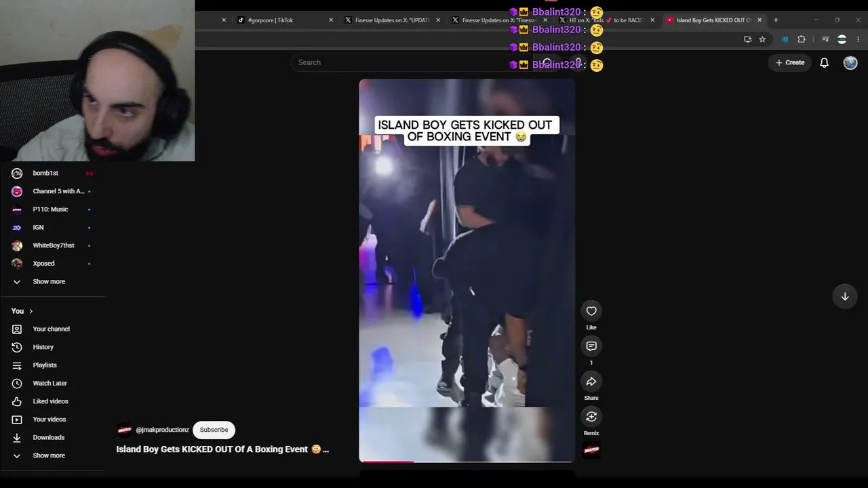Bookmark this page with the star
The image size is (868, 488).
(762, 39)
